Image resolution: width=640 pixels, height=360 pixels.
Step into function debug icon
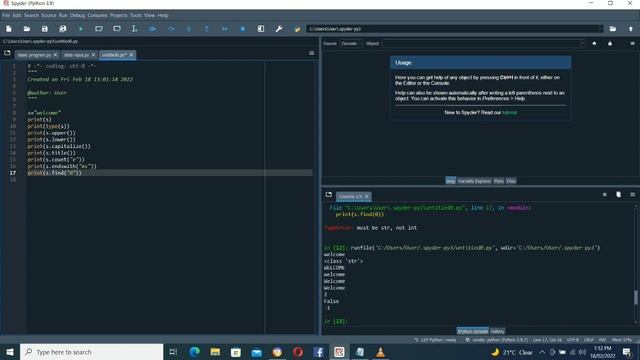189,29
